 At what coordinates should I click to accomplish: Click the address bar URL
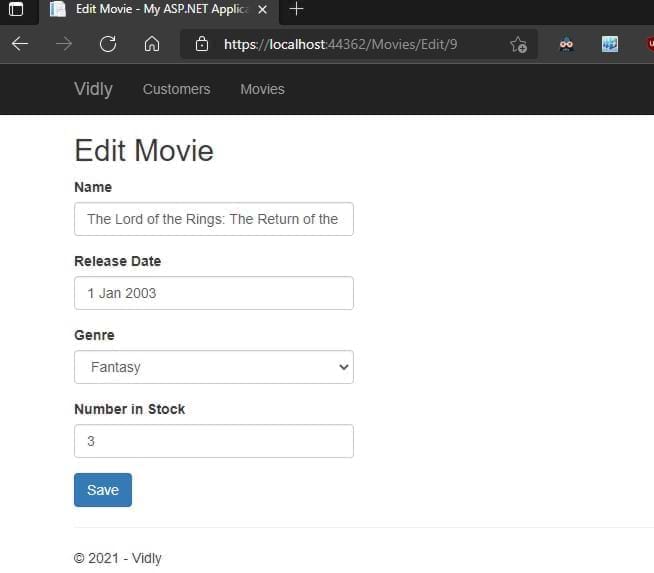point(340,44)
